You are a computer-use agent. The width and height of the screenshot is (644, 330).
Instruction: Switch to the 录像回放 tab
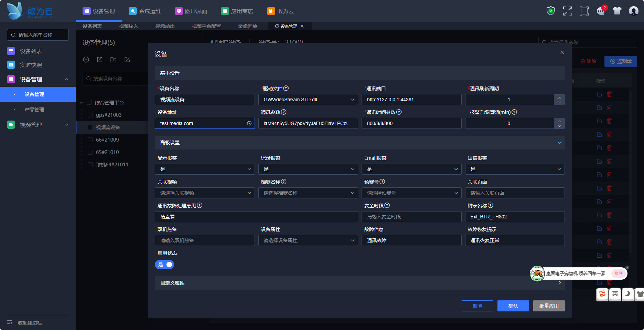pyautogui.click(x=248, y=26)
